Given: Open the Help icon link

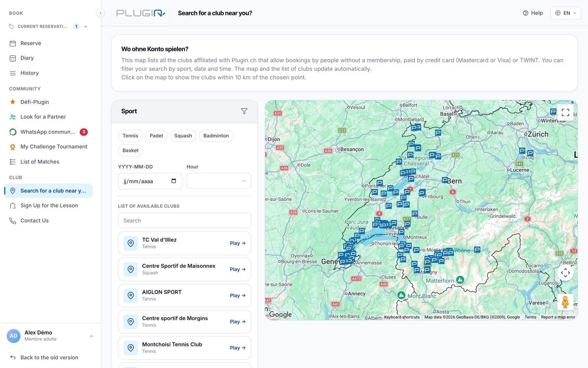Looking at the screenshot, I should click(533, 13).
